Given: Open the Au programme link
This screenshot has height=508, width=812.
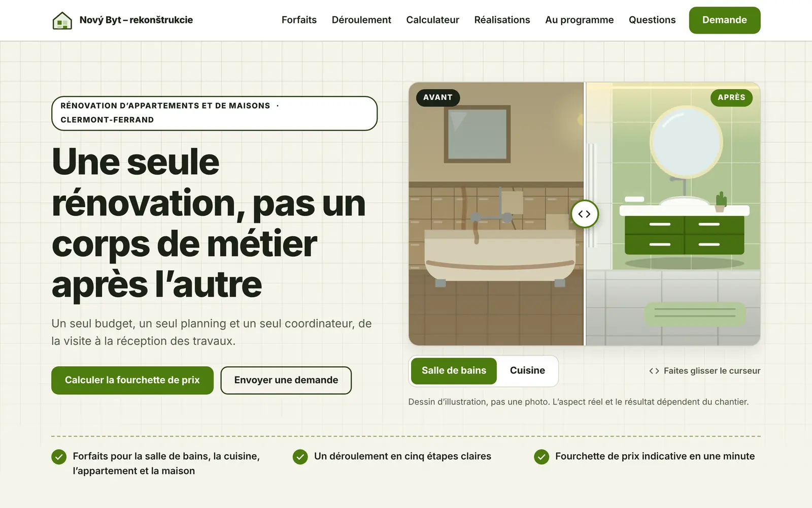Looking at the screenshot, I should click(x=579, y=20).
